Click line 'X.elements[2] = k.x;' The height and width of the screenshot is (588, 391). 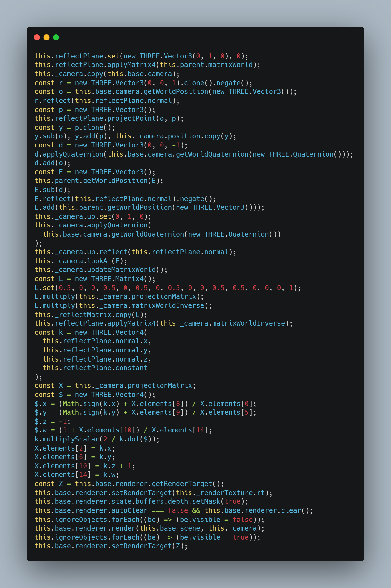[75, 448]
